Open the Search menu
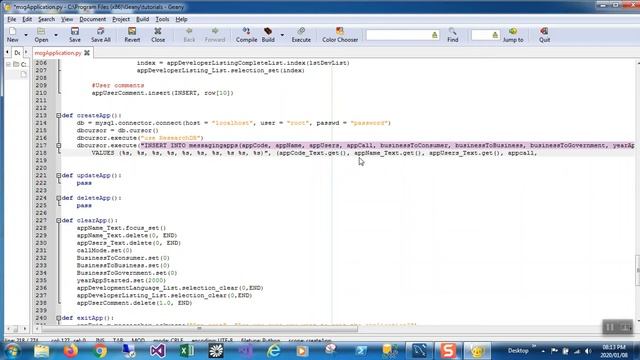640x360 pixels. point(46,19)
